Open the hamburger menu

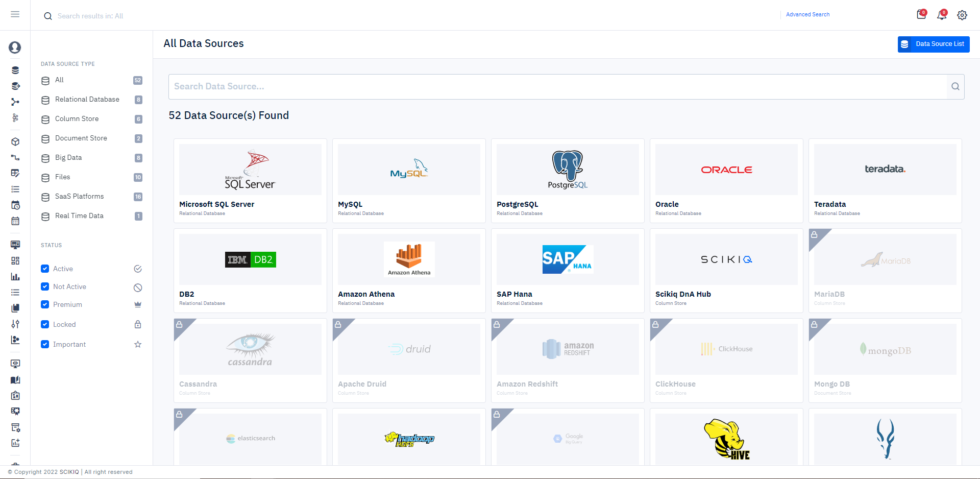[15, 14]
